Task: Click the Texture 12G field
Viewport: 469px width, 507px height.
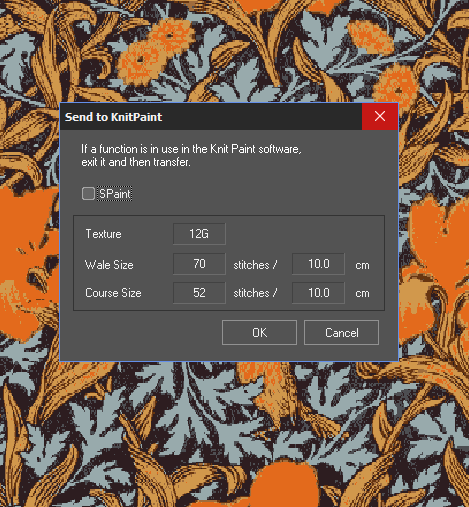Action: point(199,234)
